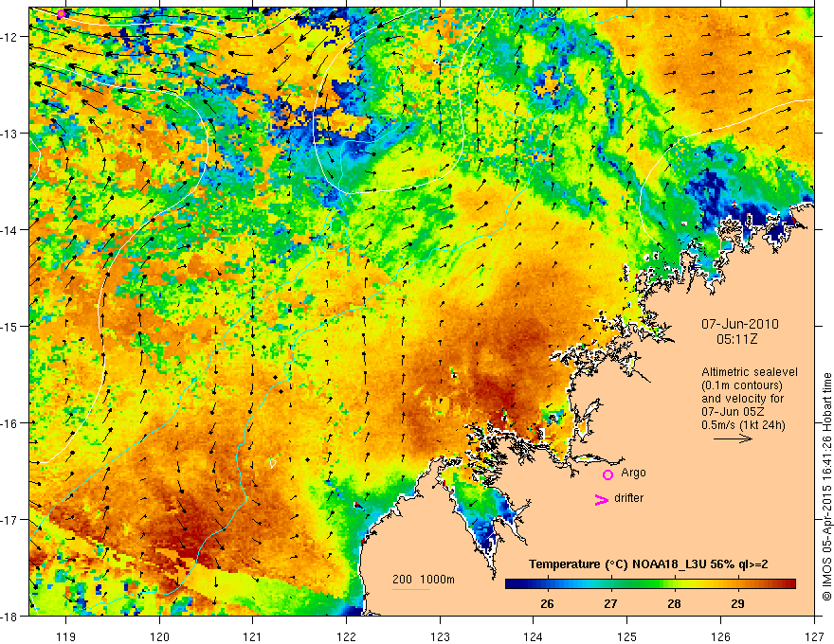Click the latitude axis label '-12'
Image resolution: width=834 pixels, height=644 pixels.
tap(10, 37)
